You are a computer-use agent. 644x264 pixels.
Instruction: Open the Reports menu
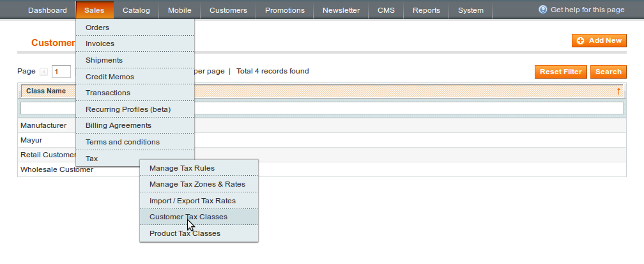[426, 10]
